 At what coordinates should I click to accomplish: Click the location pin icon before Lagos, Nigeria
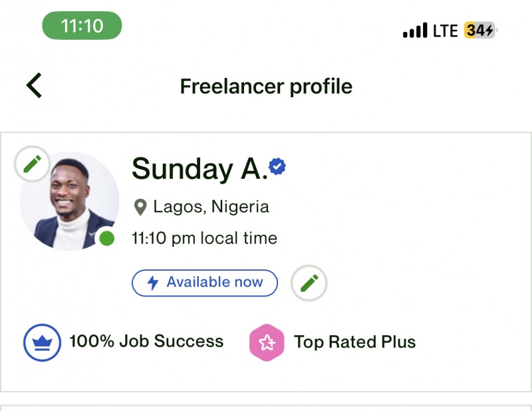tap(141, 207)
